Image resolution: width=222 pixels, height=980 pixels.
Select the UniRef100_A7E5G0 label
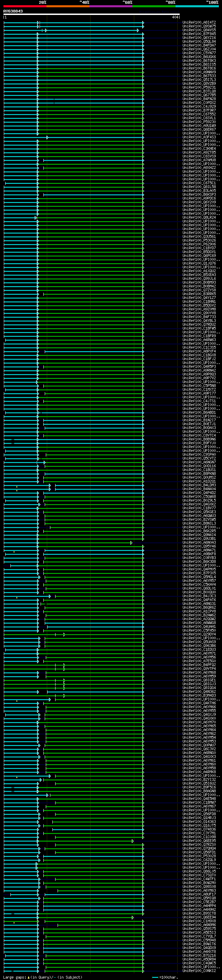point(199,661)
